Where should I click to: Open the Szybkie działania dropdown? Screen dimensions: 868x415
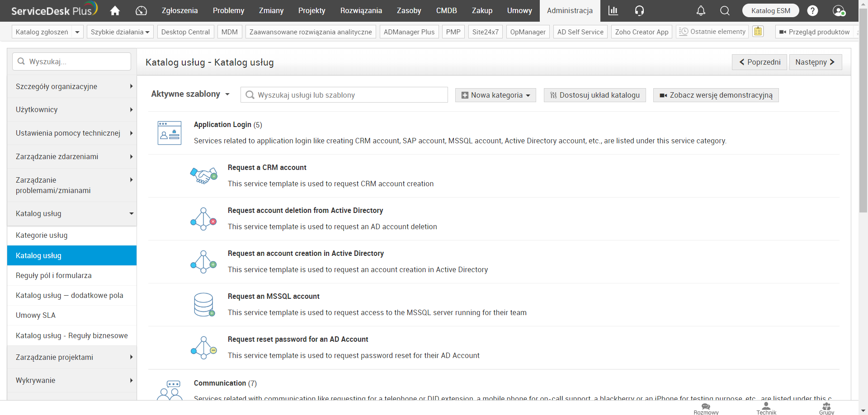click(120, 32)
